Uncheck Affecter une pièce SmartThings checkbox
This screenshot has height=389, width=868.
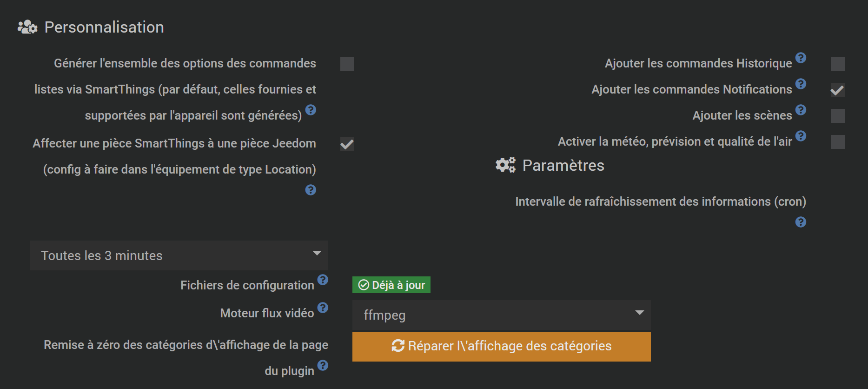(x=347, y=144)
